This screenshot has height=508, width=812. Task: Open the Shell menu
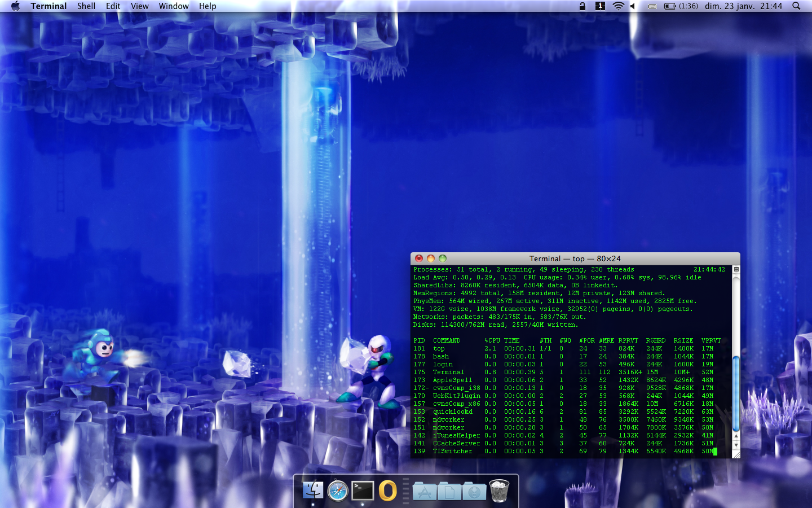coord(86,6)
